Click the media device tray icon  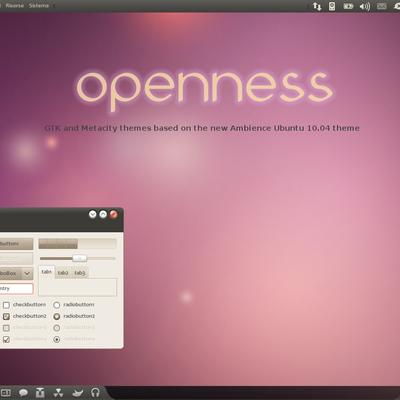pos(332,6)
